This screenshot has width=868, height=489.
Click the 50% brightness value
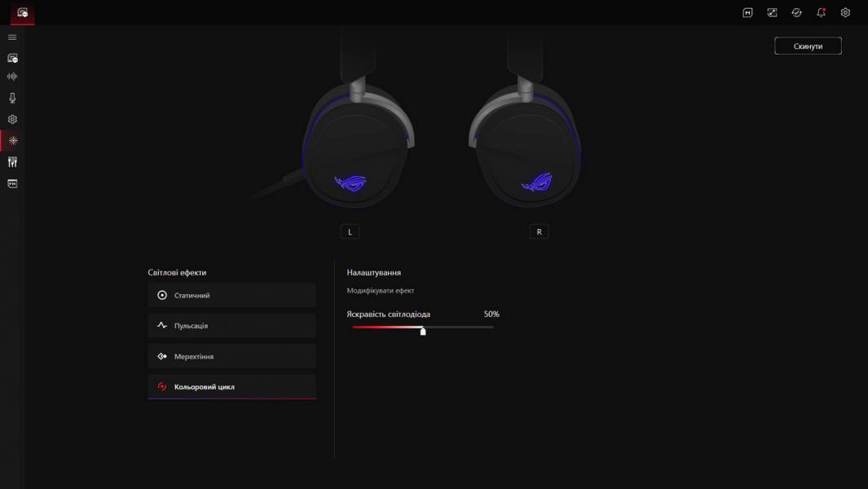491,314
